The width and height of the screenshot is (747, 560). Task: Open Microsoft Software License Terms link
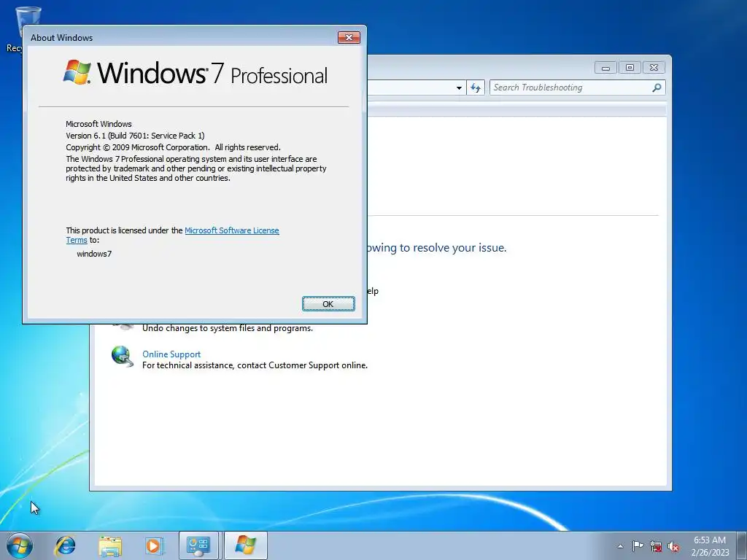point(231,230)
